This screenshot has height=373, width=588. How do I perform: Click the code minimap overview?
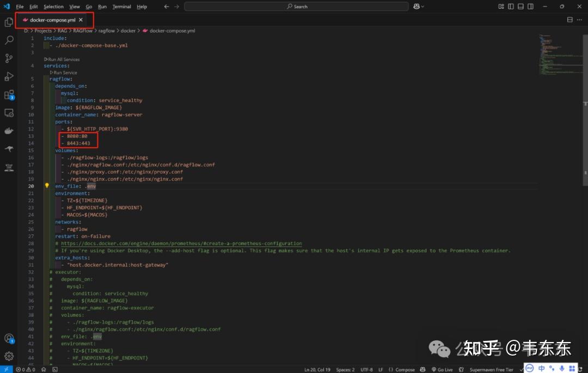coord(560,54)
